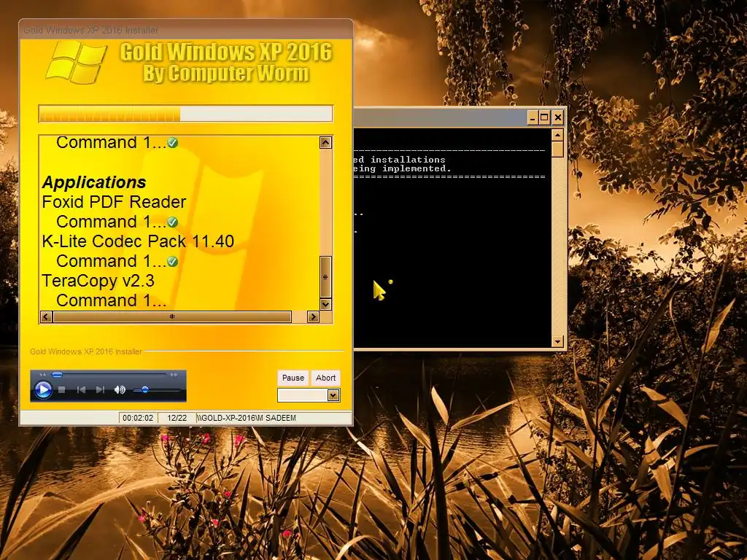The width and height of the screenshot is (747, 560).
Task: Abort the installation
Action: 326,378
